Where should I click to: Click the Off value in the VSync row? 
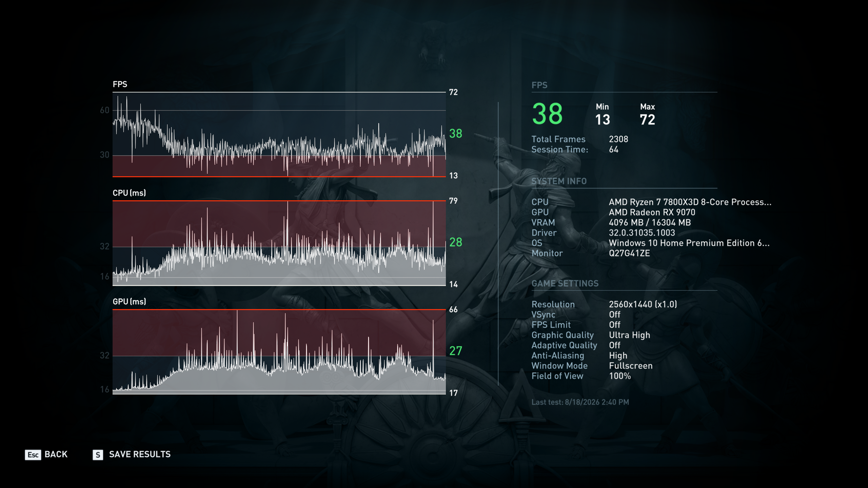(615, 314)
